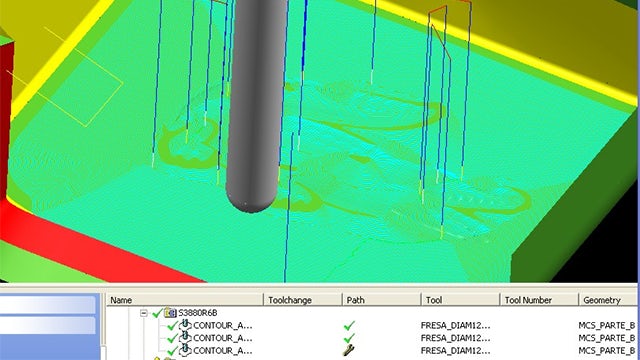
Task: Select MCS_PARTE_B geometry in the third row
Action: (x=607, y=351)
